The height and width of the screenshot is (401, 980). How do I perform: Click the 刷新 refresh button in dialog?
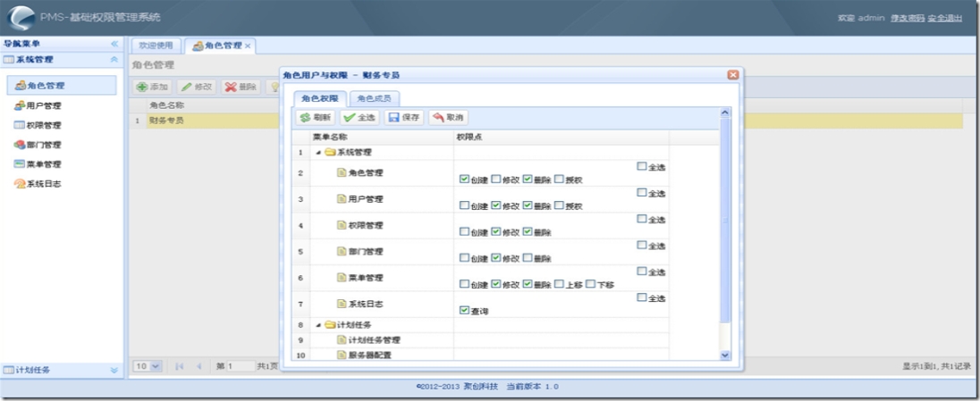315,117
